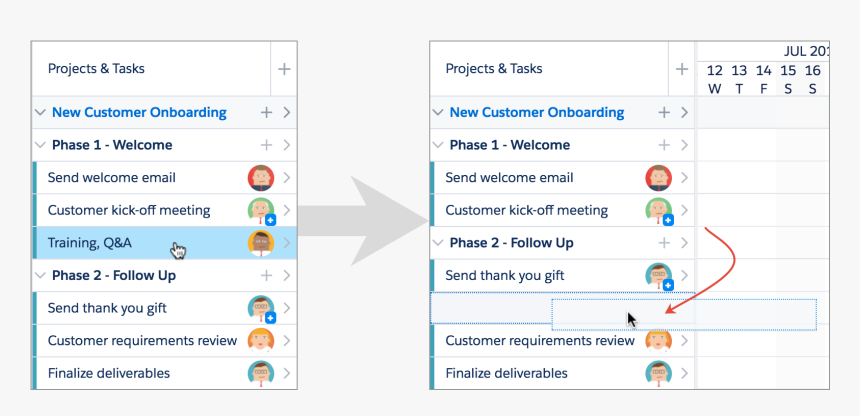Screen dimensions: 860x416
Task: Click avatar on left Training, Q&A row
Action: tap(261, 243)
